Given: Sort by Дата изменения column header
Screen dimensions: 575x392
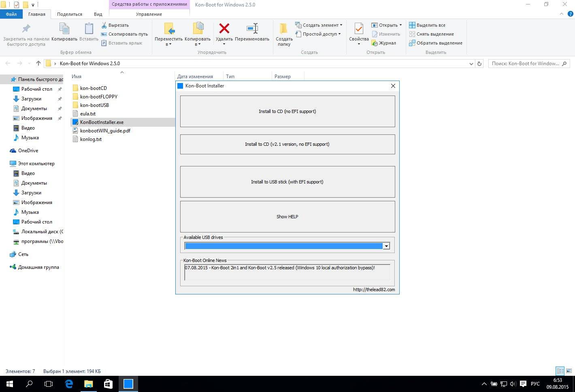Looking at the screenshot, I should [195, 77].
